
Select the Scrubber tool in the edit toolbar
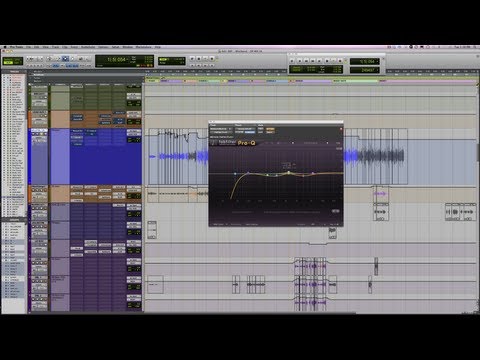pos(81,59)
